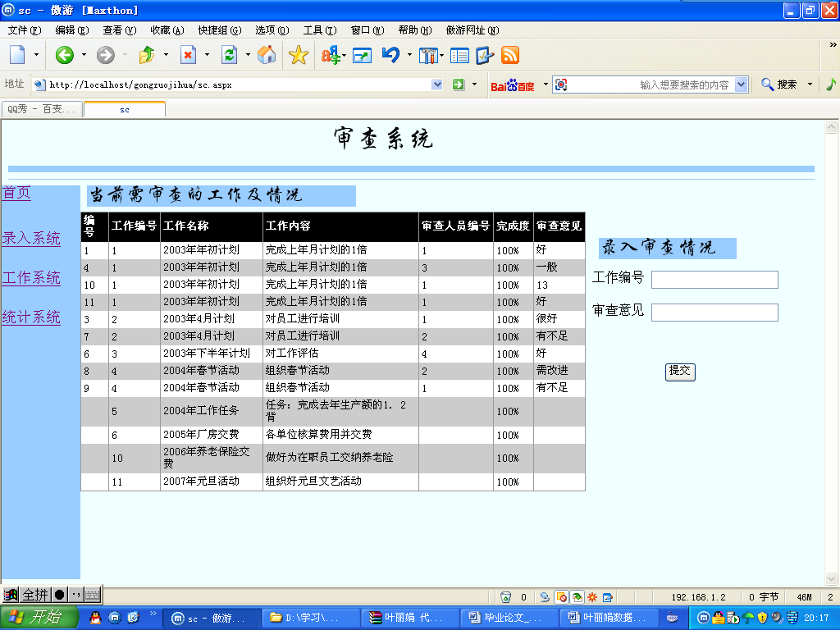Image resolution: width=840 pixels, height=630 pixels.
Task: Click the New Page toolbar icon
Action: [17, 55]
